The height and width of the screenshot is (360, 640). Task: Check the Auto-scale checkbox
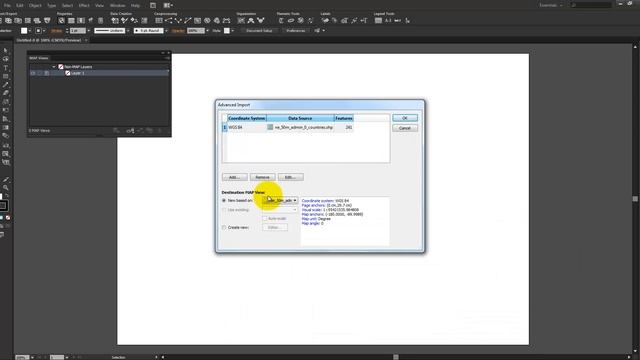click(264, 218)
